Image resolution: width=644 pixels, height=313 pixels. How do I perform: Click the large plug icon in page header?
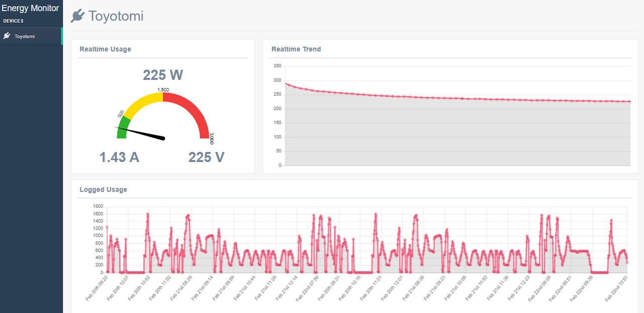pos(77,16)
